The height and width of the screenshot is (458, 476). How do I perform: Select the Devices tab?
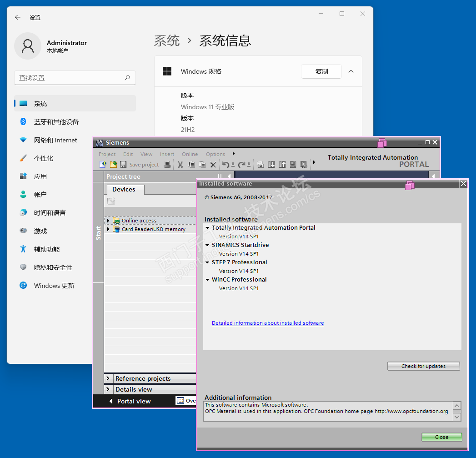click(125, 190)
